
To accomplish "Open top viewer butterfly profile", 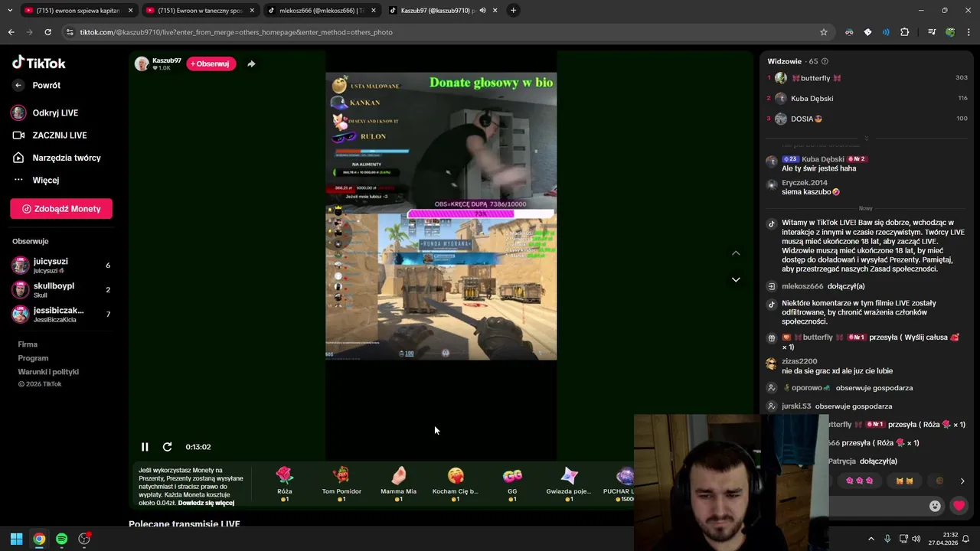I will pos(815,78).
